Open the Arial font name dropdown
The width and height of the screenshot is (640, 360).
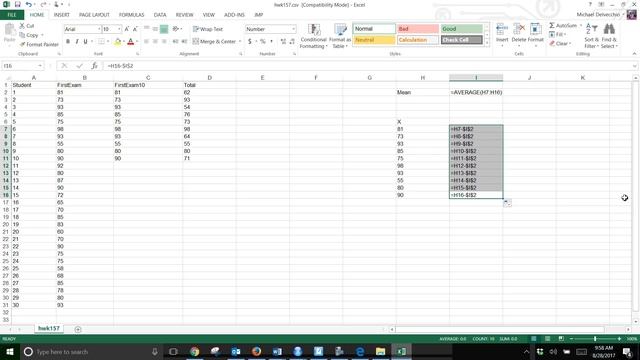coord(99,29)
